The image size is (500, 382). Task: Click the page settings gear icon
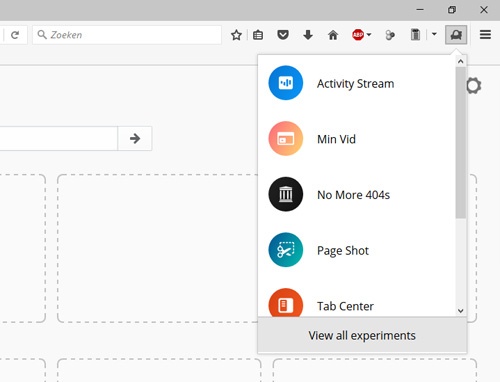(474, 86)
